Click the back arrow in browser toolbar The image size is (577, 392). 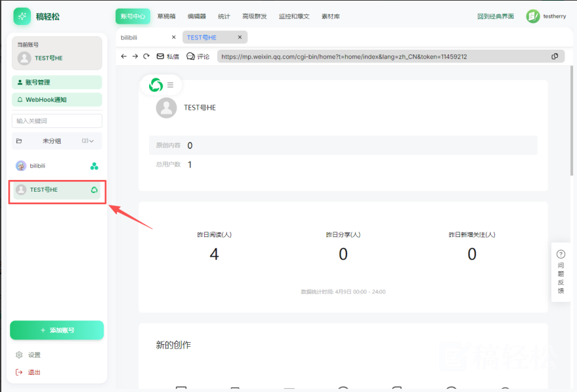(123, 56)
